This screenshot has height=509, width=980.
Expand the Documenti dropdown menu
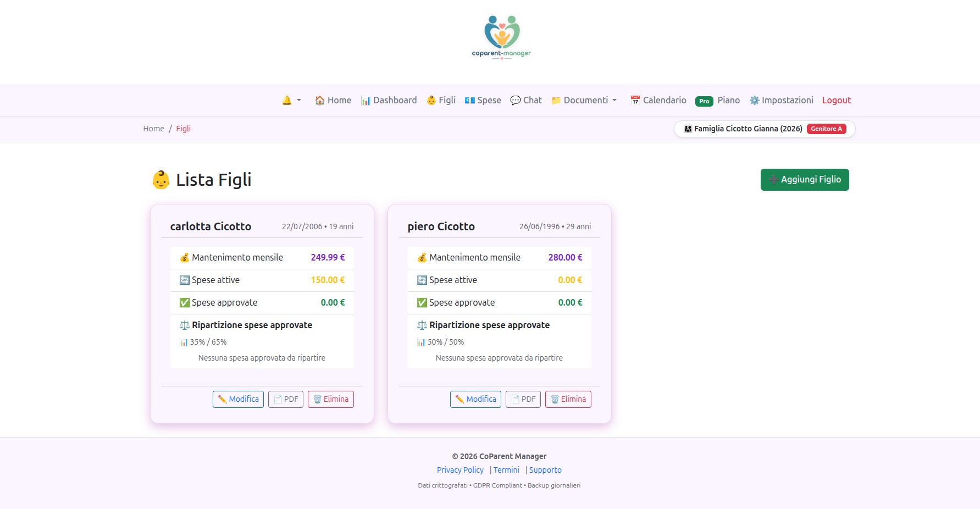[584, 101]
